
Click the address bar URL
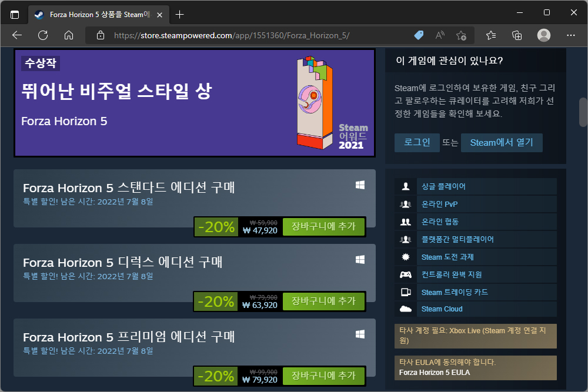coord(231,35)
